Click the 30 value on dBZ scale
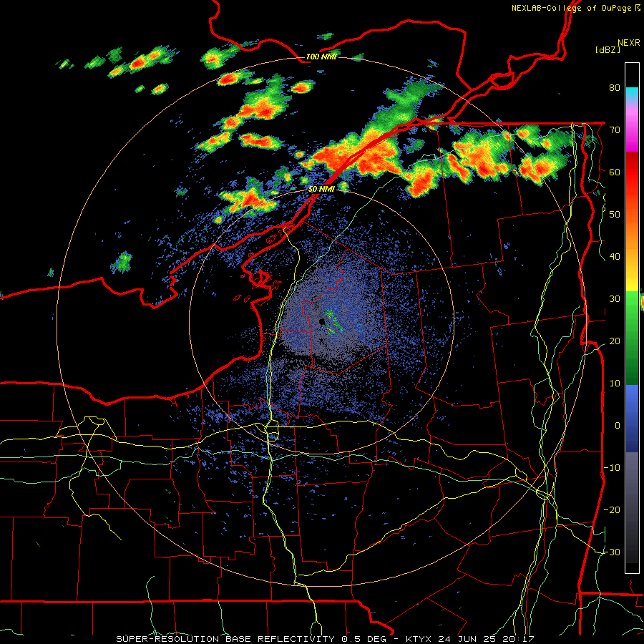Viewport: 644px width, 644px height. (615, 299)
